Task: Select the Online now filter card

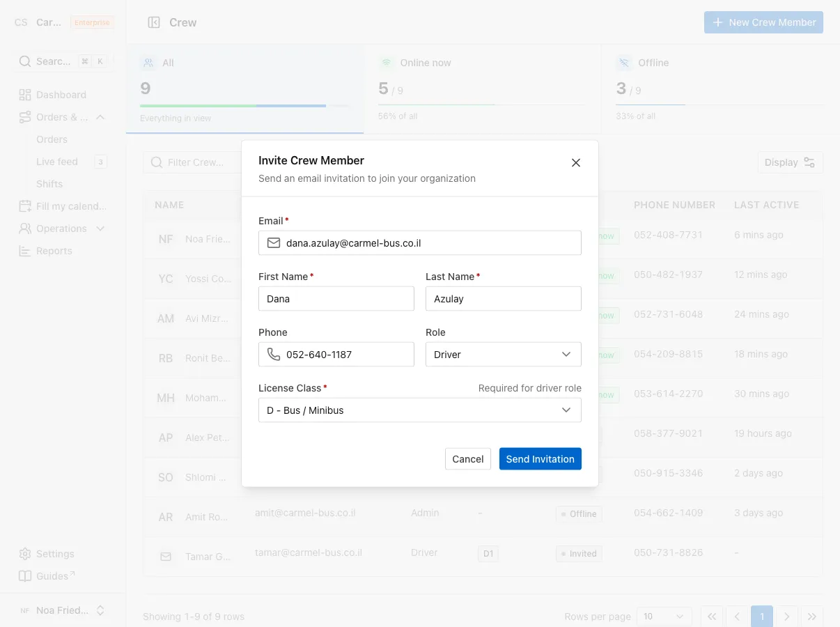Action: coord(482,89)
